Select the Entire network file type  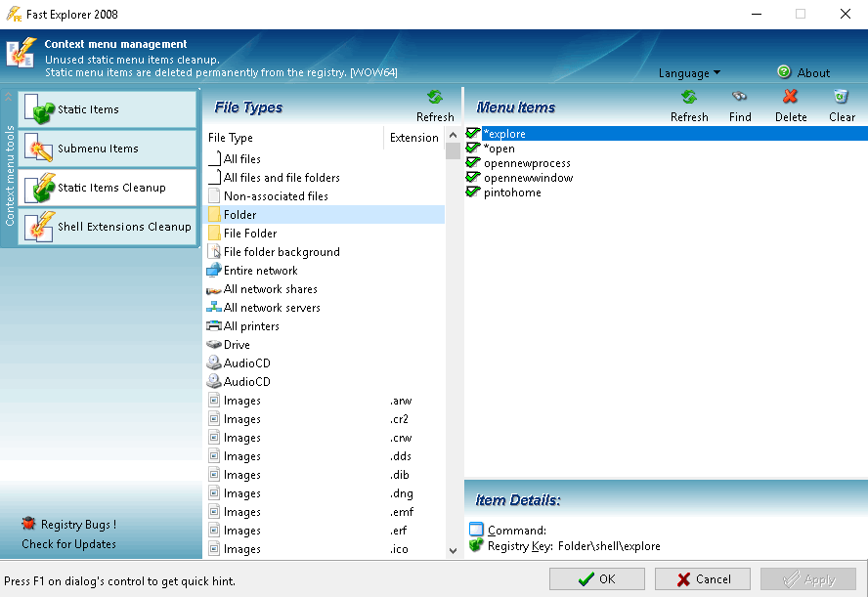pos(324,271)
